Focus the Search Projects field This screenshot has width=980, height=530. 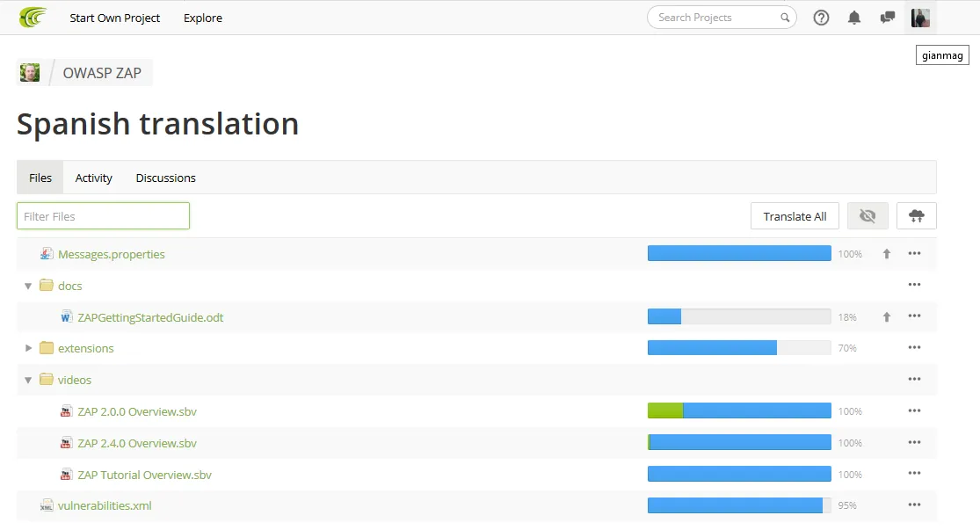(722, 18)
